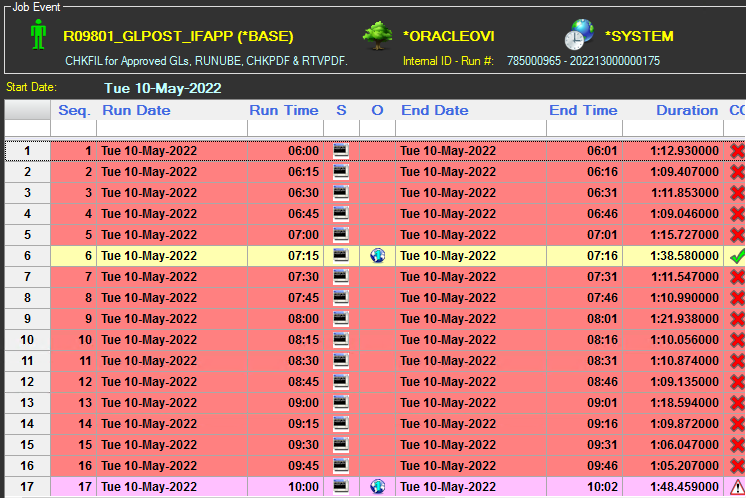
Task: Click the red X status in row 1
Action: [737, 151]
